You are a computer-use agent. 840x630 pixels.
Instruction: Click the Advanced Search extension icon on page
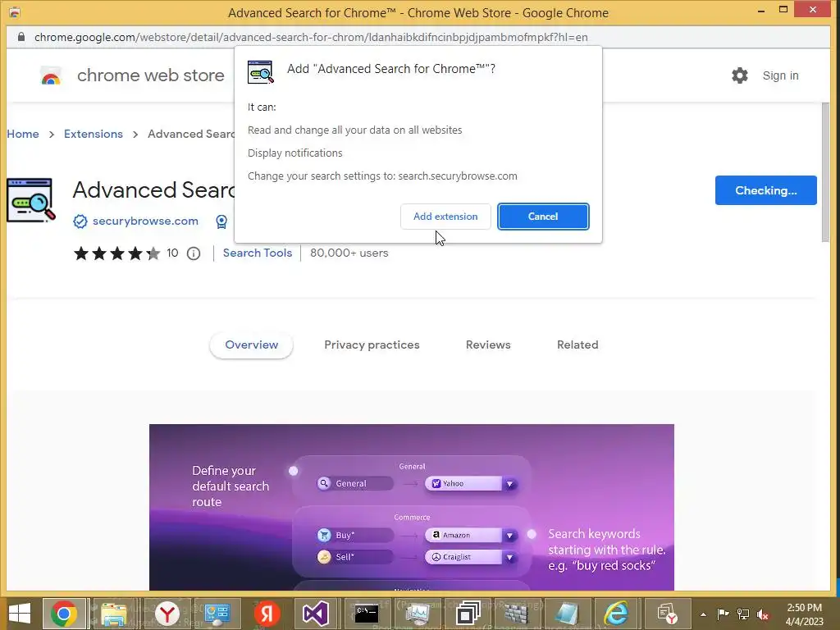click(x=31, y=200)
